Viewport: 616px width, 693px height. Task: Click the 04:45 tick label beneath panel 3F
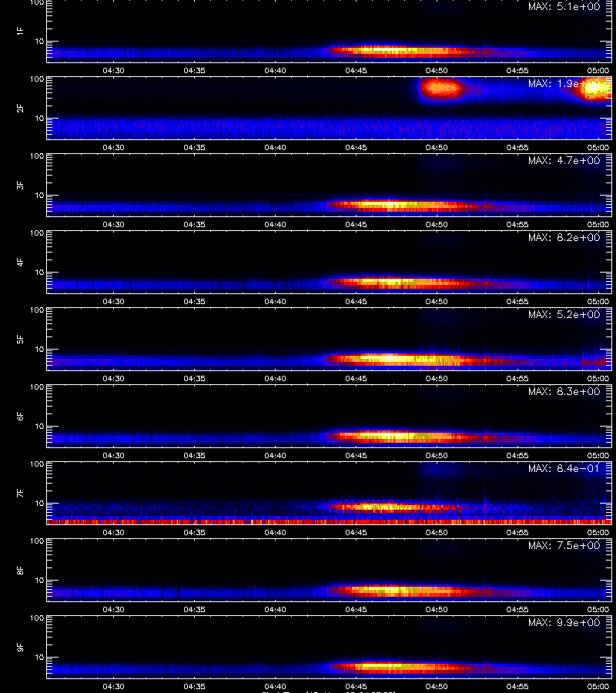point(356,224)
